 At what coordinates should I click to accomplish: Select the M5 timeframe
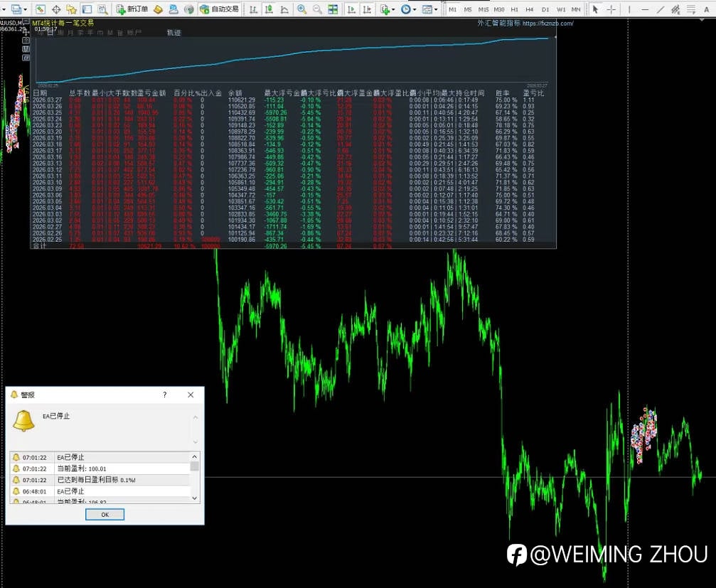click(x=468, y=9)
